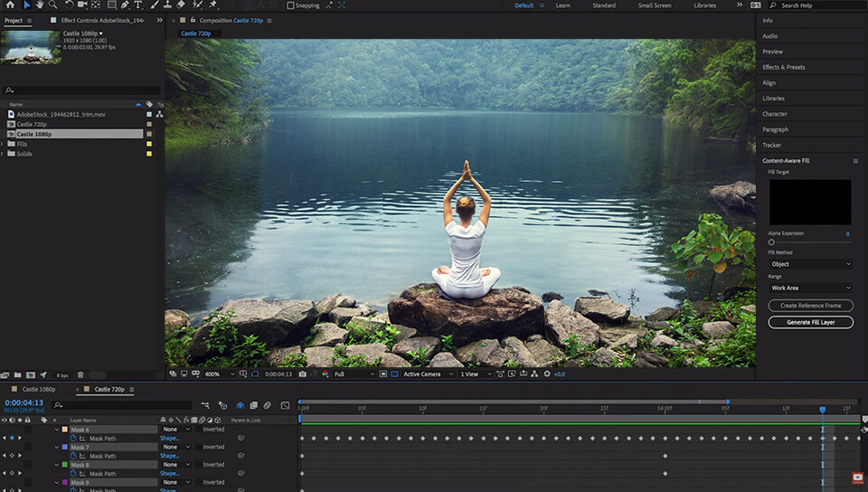Viewport: 868px width, 492px height.
Task: Switch to the Castle 1080p timeline tab
Action: click(x=39, y=389)
